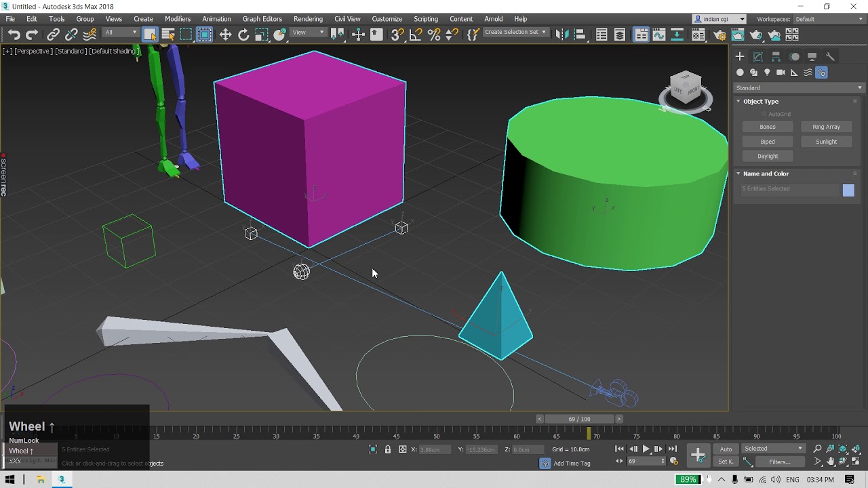
Task: Open the Graph Editors menu
Action: [262, 19]
